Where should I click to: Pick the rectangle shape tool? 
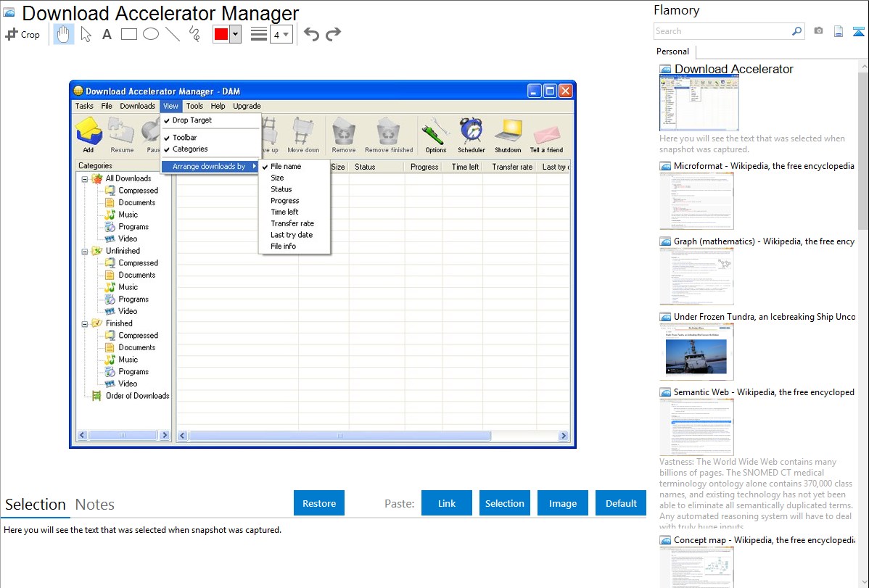coord(128,34)
